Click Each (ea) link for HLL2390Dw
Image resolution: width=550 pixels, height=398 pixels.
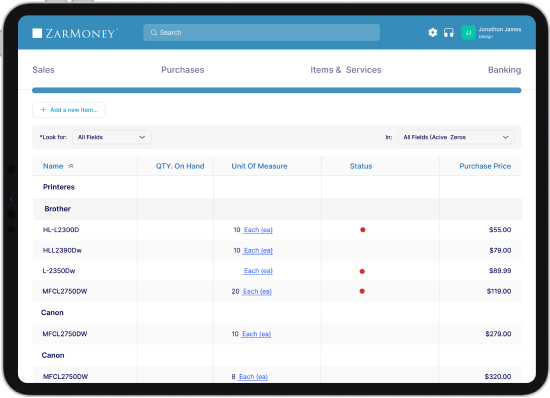(x=258, y=251)
